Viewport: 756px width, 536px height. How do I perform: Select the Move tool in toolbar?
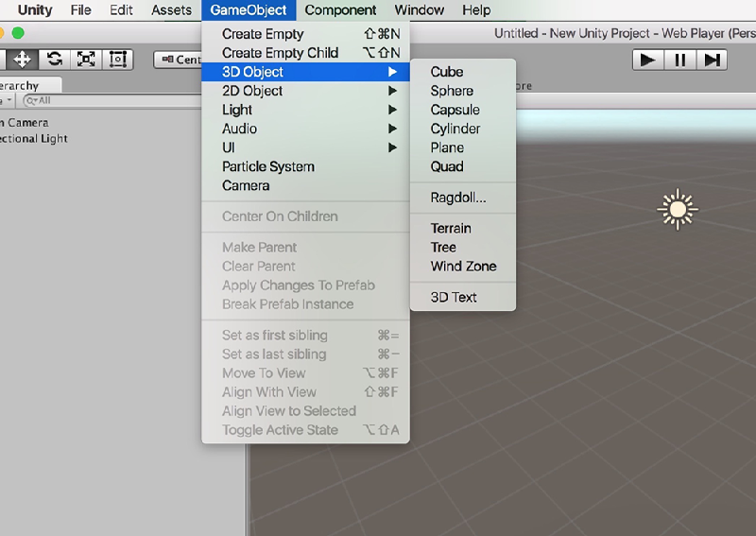tap(22, 59)
